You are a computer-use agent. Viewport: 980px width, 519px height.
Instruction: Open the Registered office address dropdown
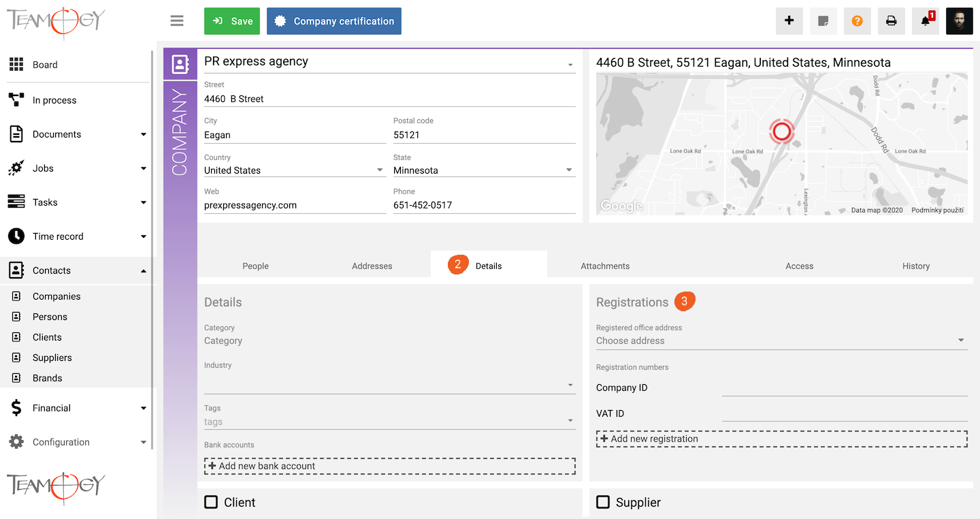782,341
